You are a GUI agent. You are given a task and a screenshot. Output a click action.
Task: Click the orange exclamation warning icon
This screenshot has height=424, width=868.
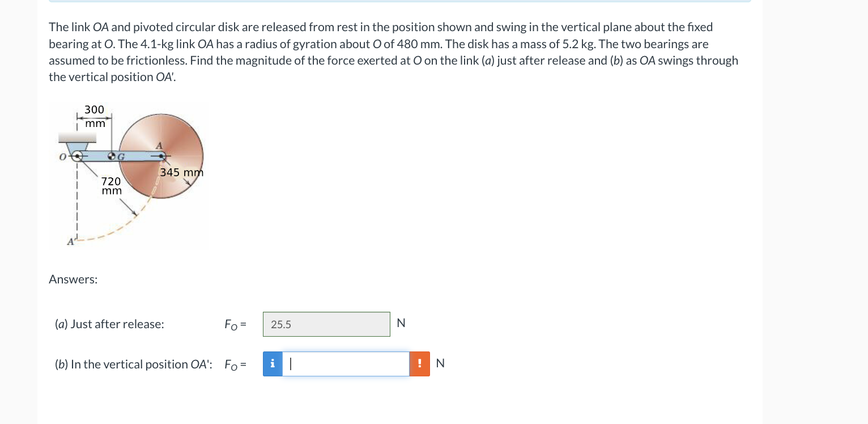tap(420, 363)
